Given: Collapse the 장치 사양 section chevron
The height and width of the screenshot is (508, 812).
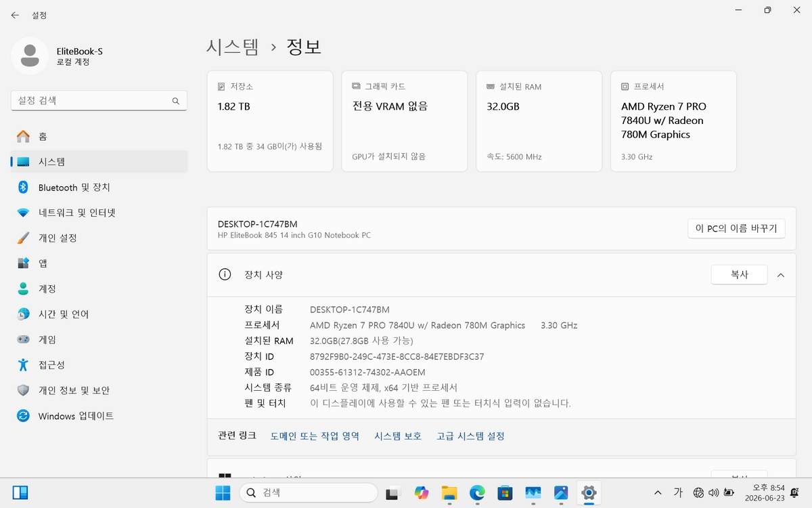Looking at the screenshot, I should click(x=781, y=275).
